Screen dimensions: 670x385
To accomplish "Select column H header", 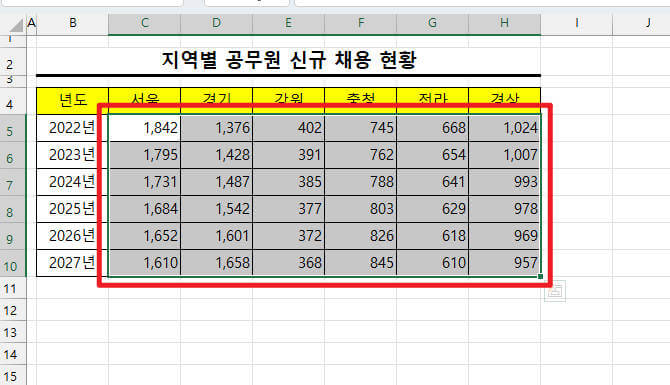I will [505, 23].
